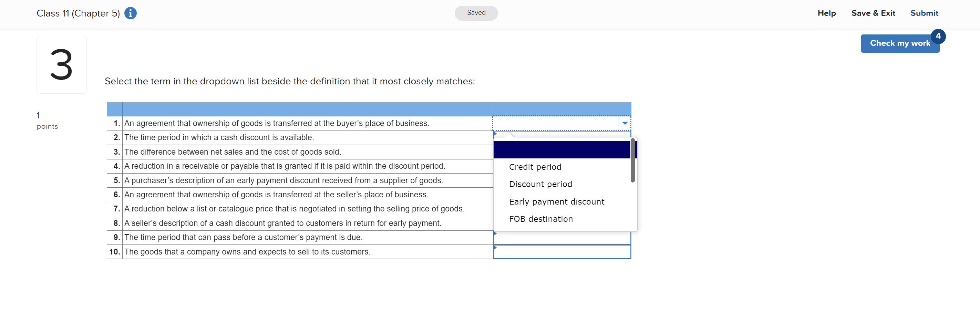Open answer field for definition 10
980x312 pixels.
pyautogui.click(x=562, y=252)
